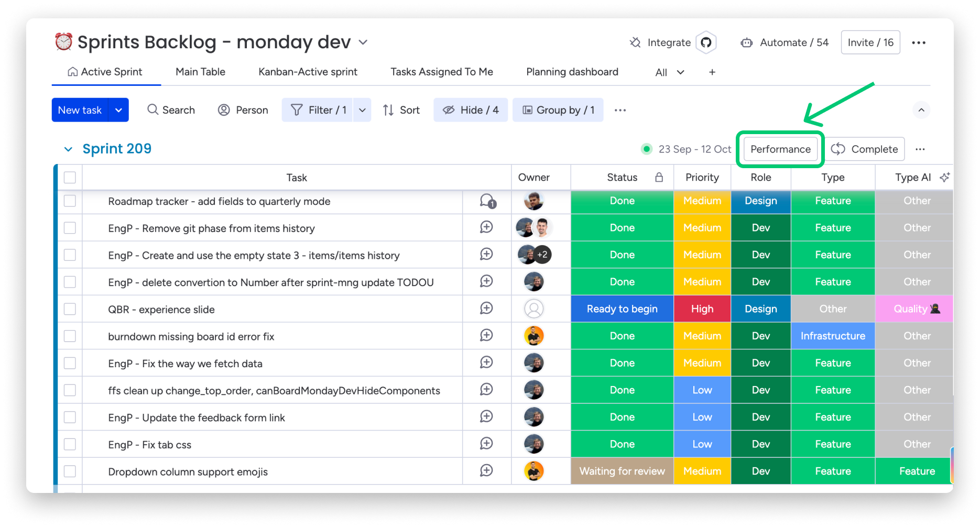Add update to Fix tab css task
The height and width of the screenshot is (527, 980).
tap(486, 444)
